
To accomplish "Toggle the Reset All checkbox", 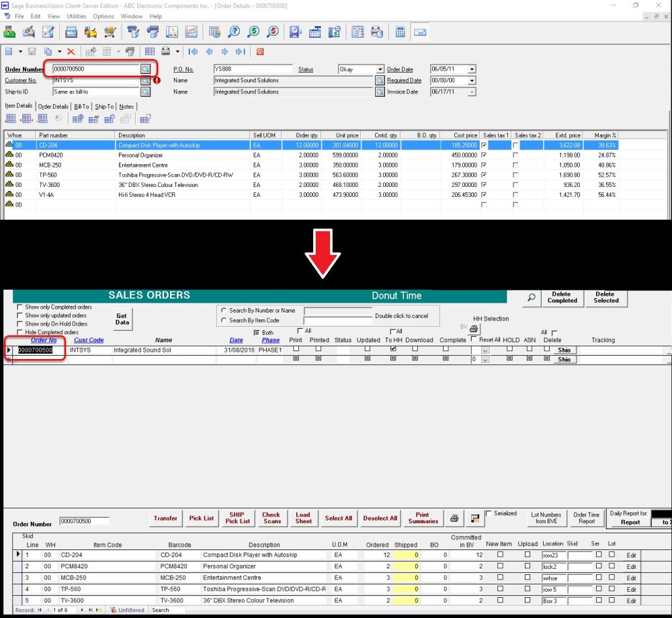I will [x=474, y=339].
